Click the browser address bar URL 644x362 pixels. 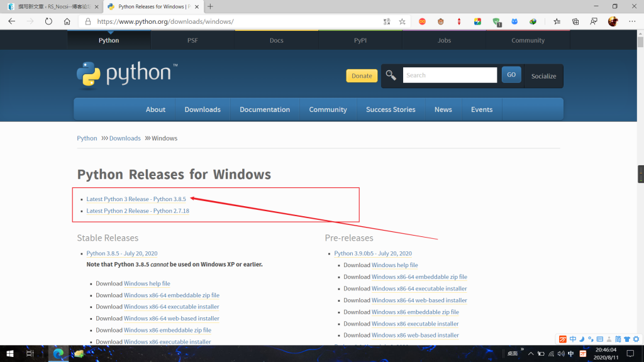click(x=165, y=21)
